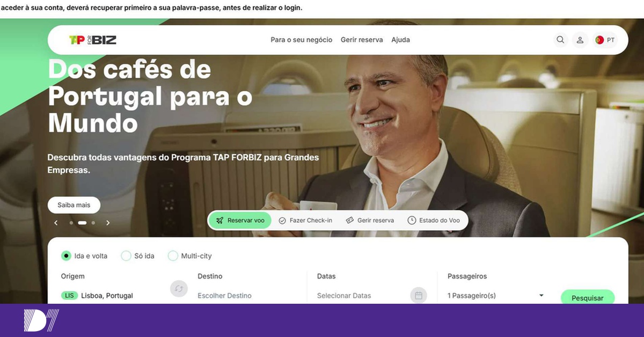Swap origin and destination arrows icon

tap(179, 289)
